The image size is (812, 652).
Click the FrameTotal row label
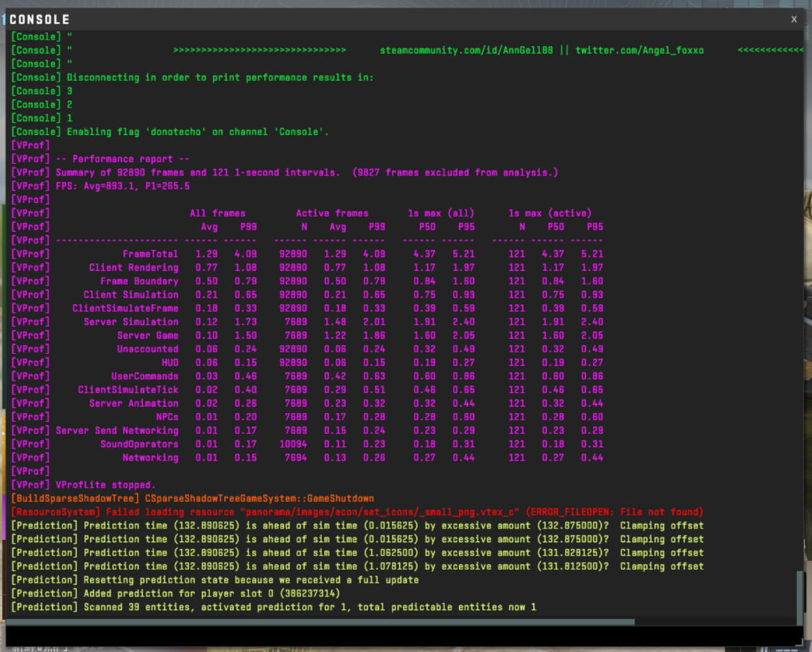pyautogui.click(x=150, y=253)
